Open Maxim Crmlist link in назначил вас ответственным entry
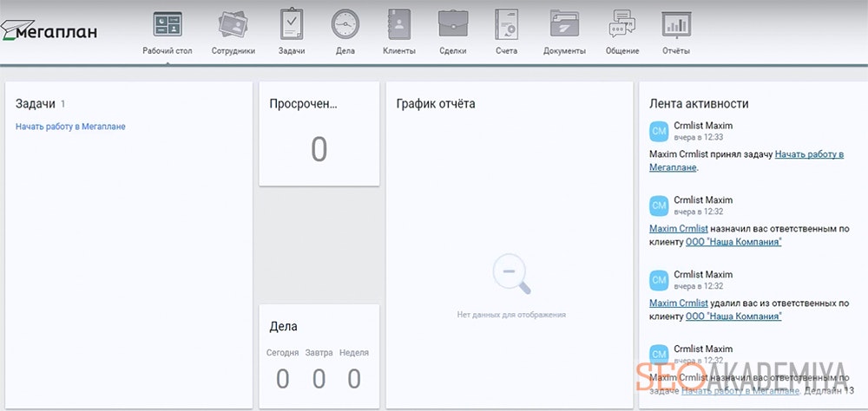The width and height of the screenshot is (868, 411). click(679, 228)
